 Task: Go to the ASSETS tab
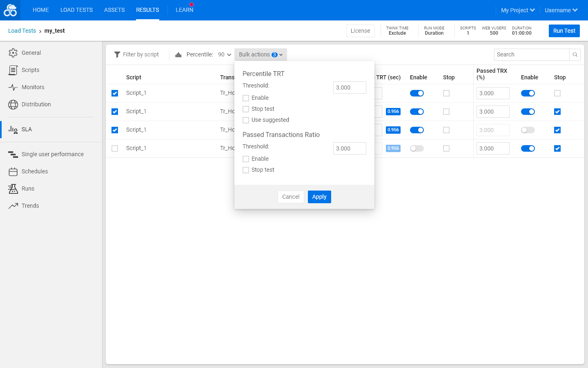click(x=114, y=10)
